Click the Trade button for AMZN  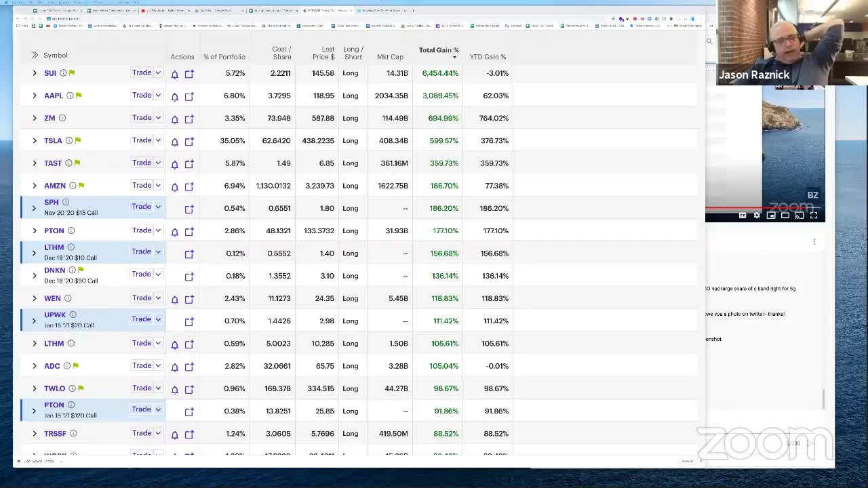point(142,185)
